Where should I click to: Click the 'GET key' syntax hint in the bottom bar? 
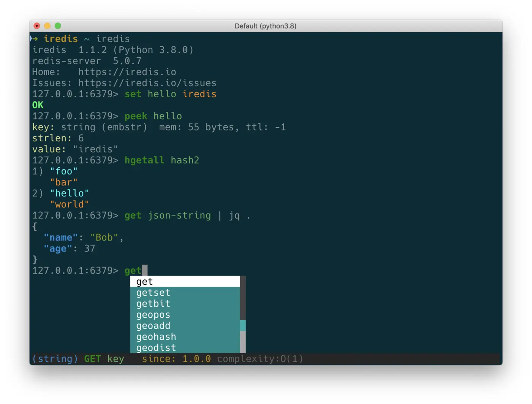(x=104, y=359)
